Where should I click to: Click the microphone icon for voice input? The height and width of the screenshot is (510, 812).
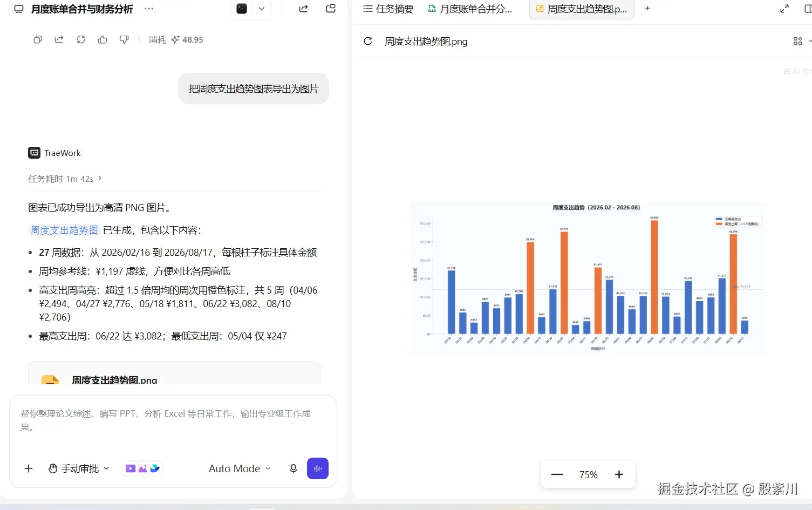[x=293, y=468]
